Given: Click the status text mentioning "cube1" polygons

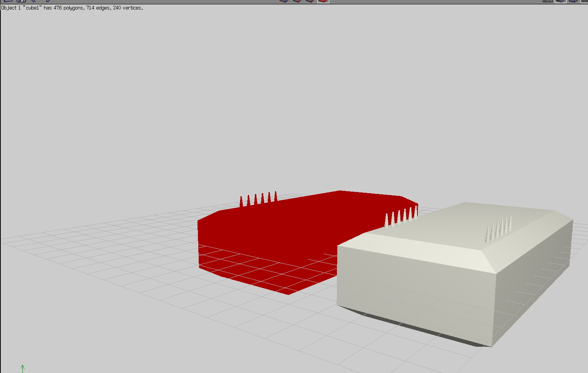Looking at the screenshot, I should (x=72, y=8).
